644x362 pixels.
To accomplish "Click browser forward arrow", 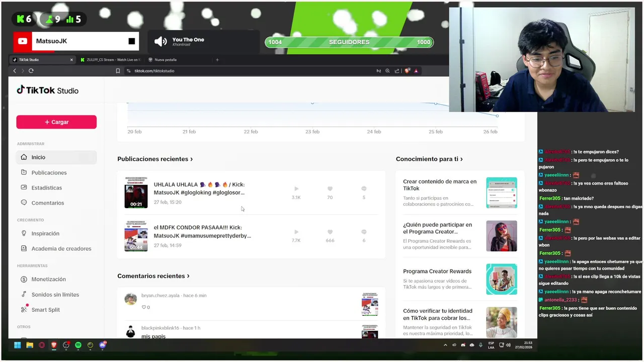I will tap(23, 71).
